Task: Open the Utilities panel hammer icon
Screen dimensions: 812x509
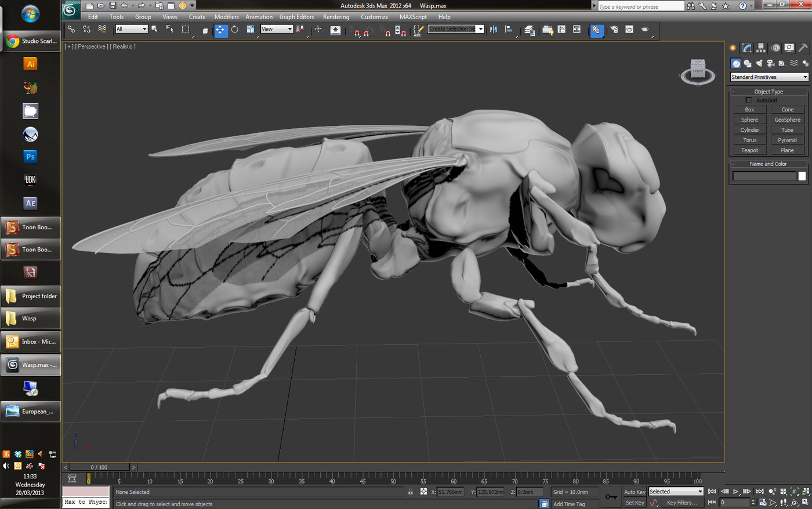Action: point(803,48)
